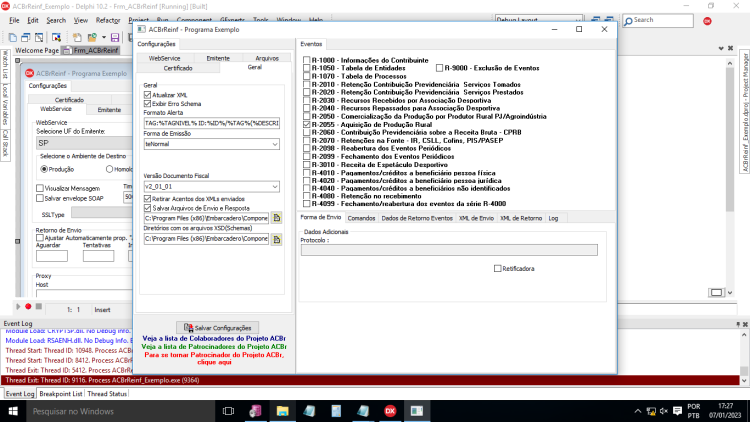Switch to the Certificado tab
The height and width of the screenshot is (422, 750).
[178, 68]
